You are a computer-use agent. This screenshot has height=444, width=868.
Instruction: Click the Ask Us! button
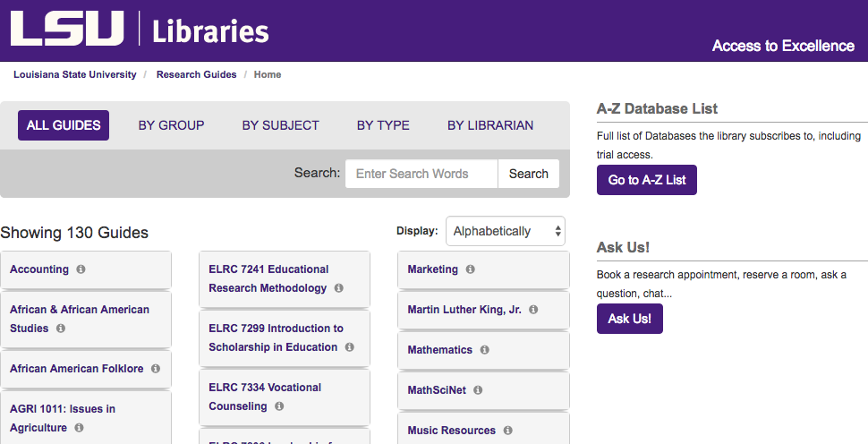(629, 319)
